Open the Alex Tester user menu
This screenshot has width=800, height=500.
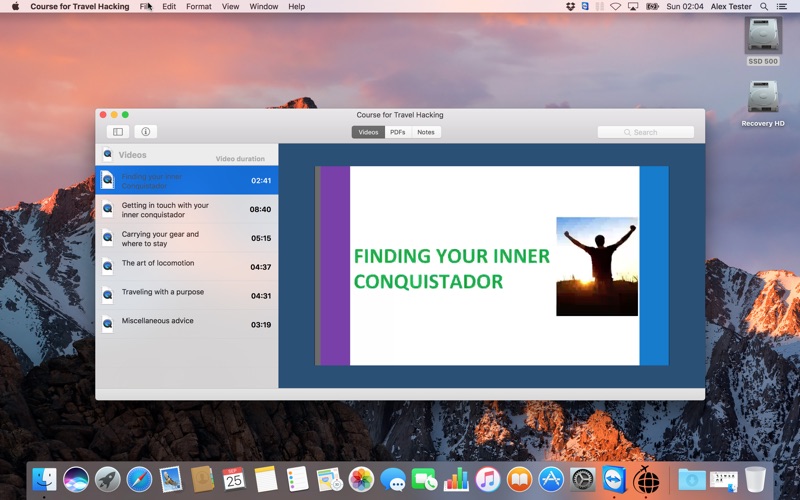coord(732,6)
